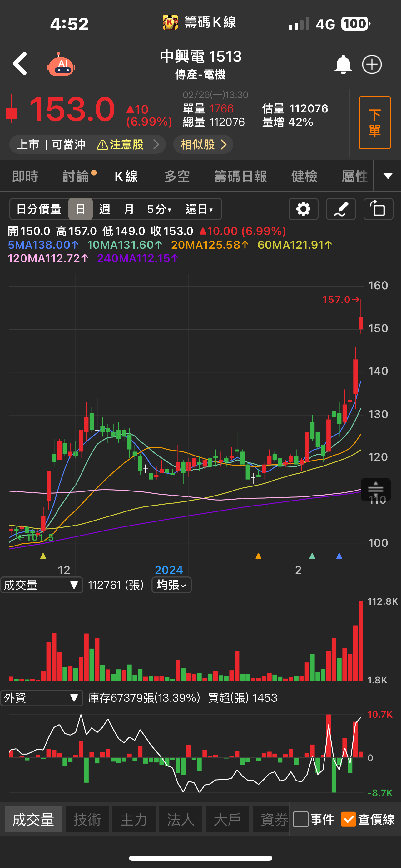The image size is (401, 868).
Task: Open the 相似股 similar stocks link
Action: click(203, 145)
